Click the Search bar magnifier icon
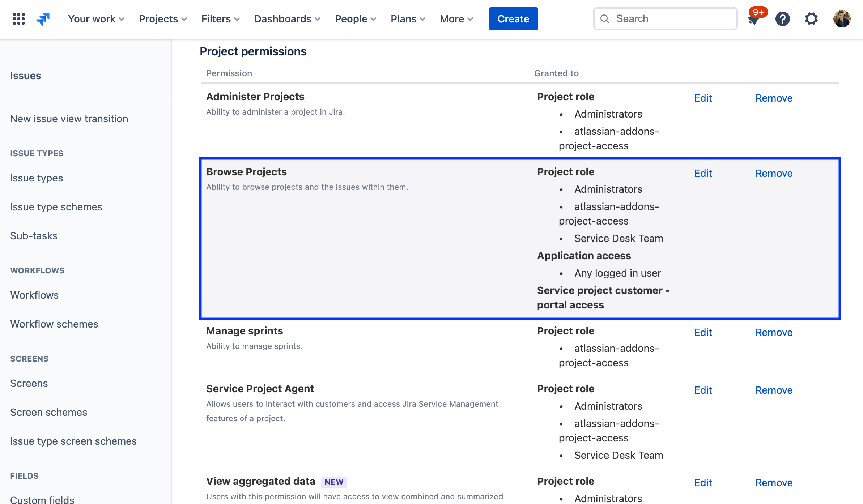Screen dimensions: 863x504 [605, 18]
